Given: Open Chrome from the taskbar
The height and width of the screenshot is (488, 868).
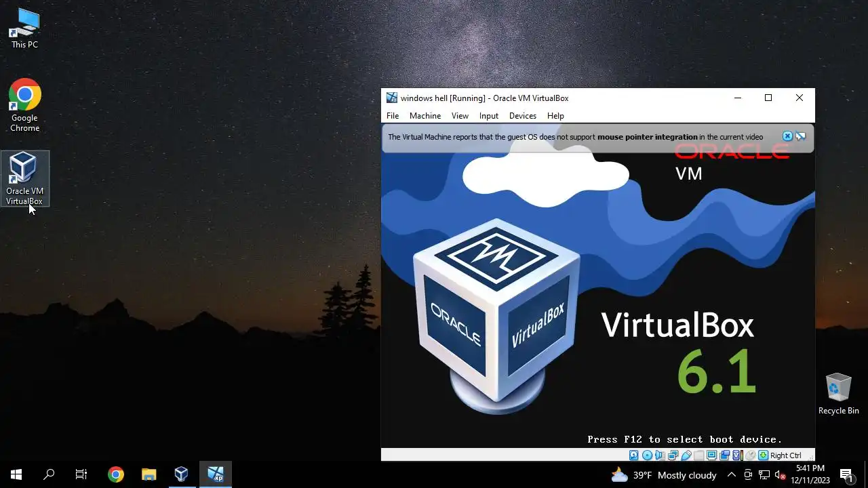Looking at the screenshot, I should pyautogui.click(x=116, y=475).
